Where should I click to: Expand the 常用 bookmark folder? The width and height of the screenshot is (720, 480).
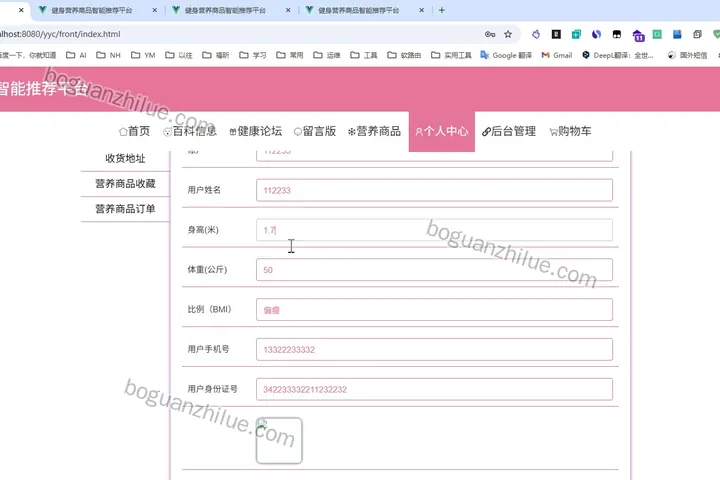pos(290,55)
